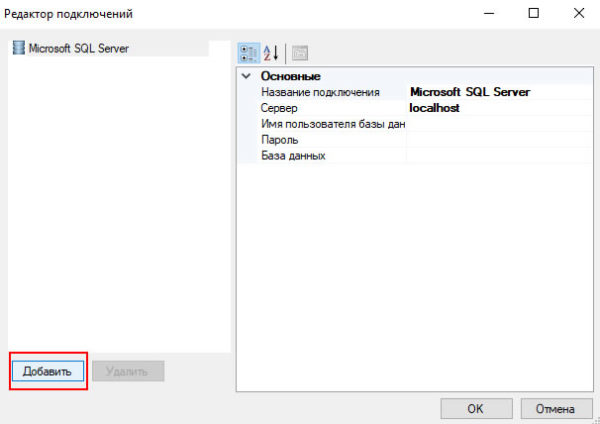
Task: Edit the Название подключения value field
Action: [x=500, y=92]
